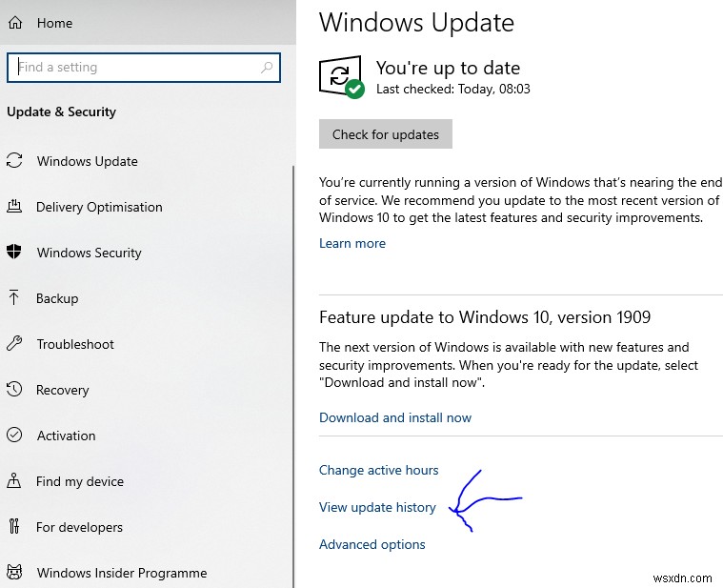Open the Learn more link

(x=352, y=243)
